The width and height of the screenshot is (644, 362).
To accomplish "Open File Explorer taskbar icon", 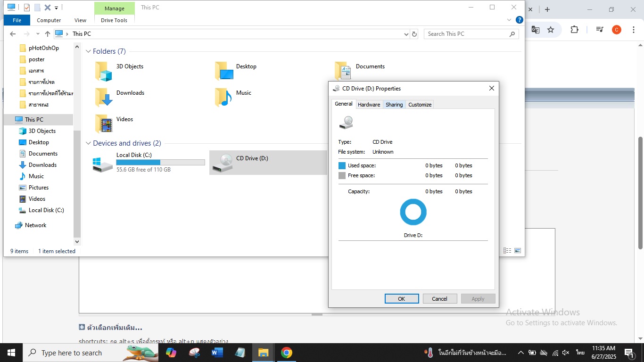I will point(263,353).
